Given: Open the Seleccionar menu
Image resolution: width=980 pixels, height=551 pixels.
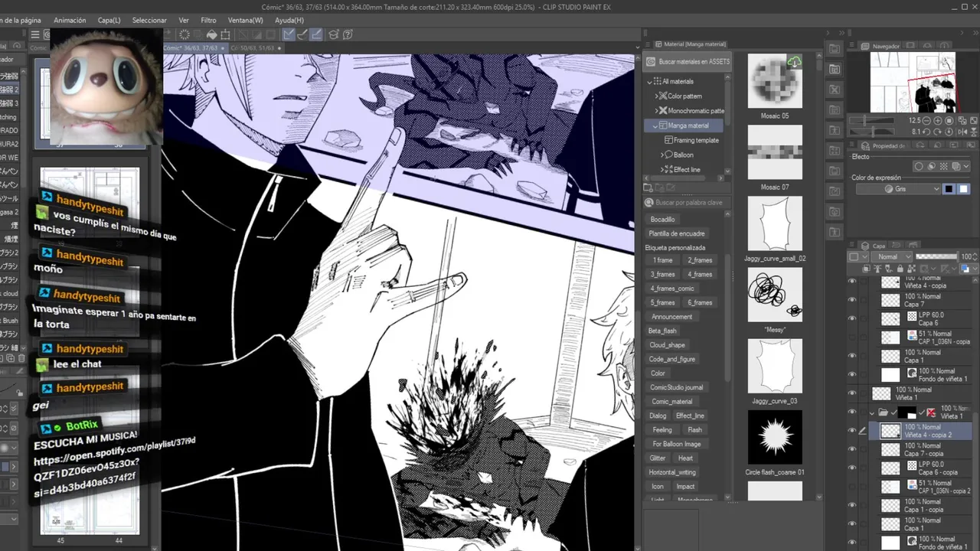Looking at the screenshot, I should tap(149, 21).
